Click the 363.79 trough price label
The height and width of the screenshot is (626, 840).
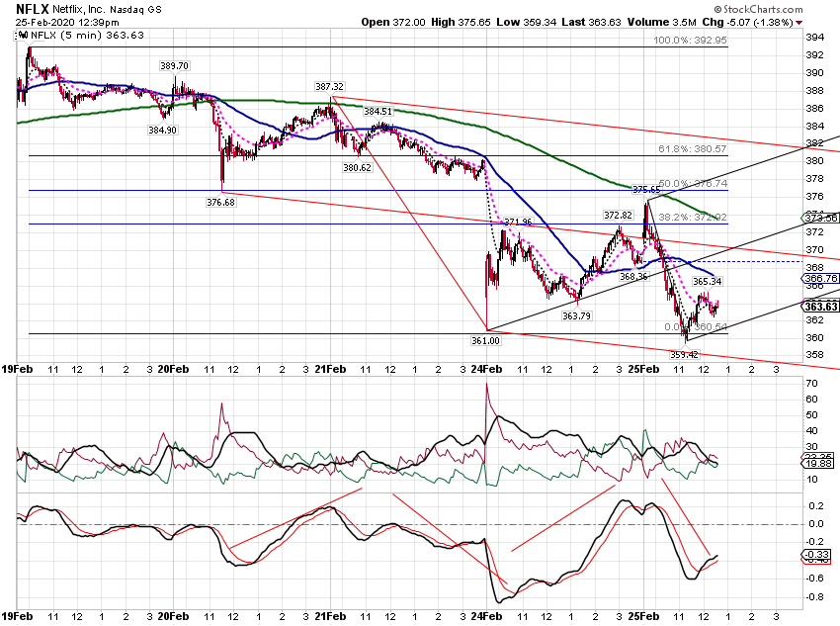[576, 316]
